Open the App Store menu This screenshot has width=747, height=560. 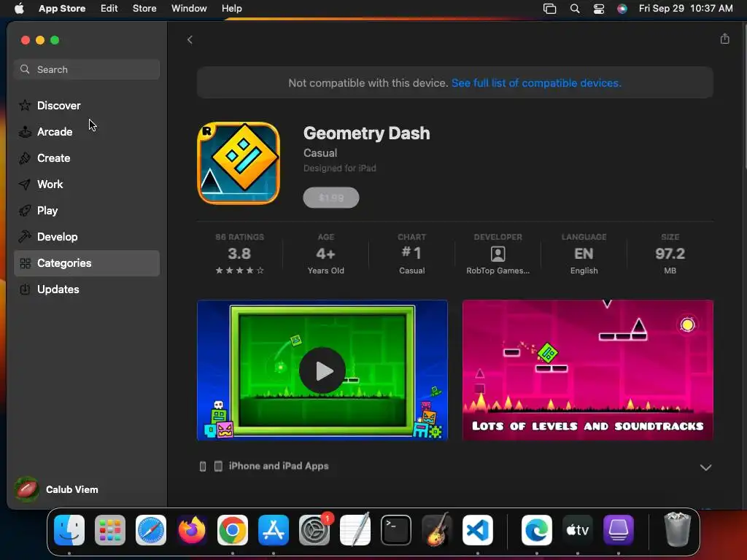tap(62, 9)
